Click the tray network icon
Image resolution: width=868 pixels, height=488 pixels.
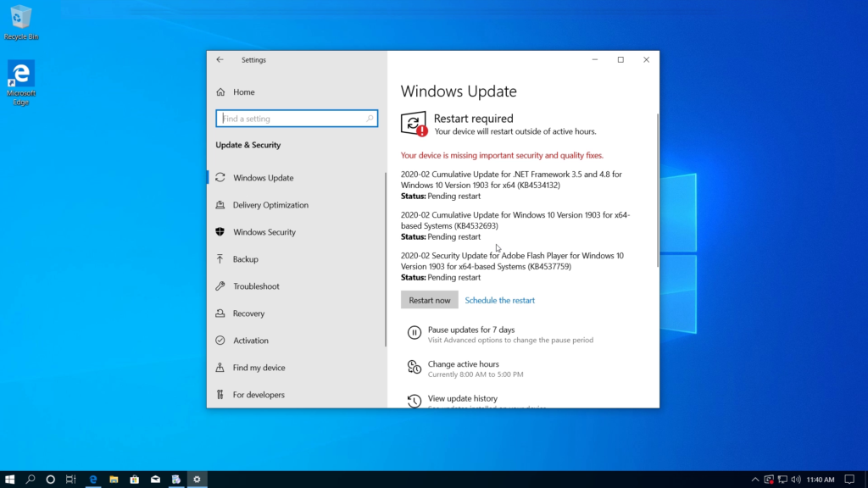(782, 480)
